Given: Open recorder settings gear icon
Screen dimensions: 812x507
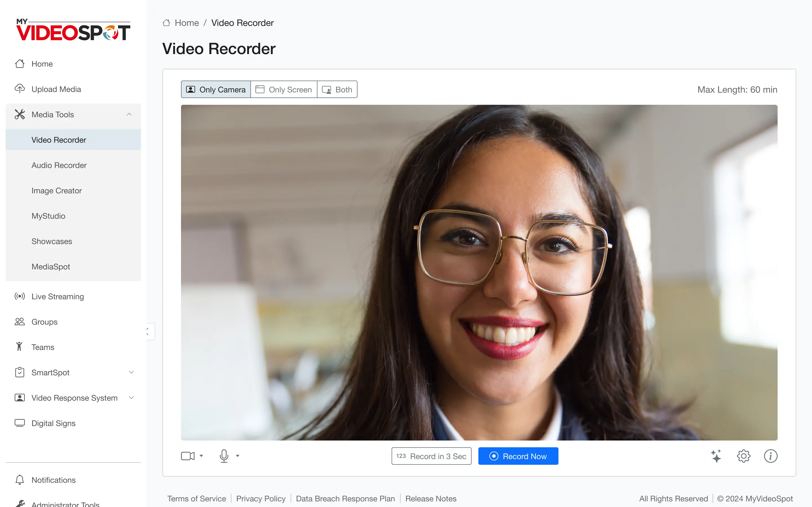Looking at the screenshot, I should [743, 456].
